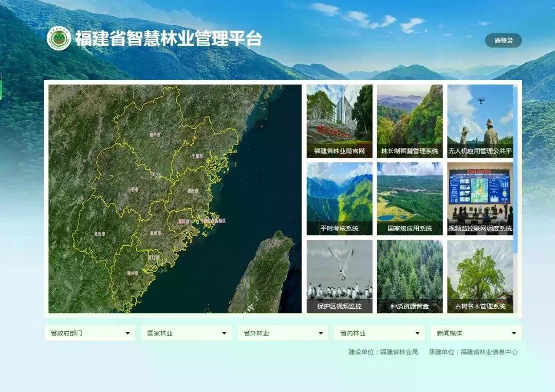Select 漳州市 on the satellite map
Viewport: 555px width, 392px height.
[x=133, y=273]
